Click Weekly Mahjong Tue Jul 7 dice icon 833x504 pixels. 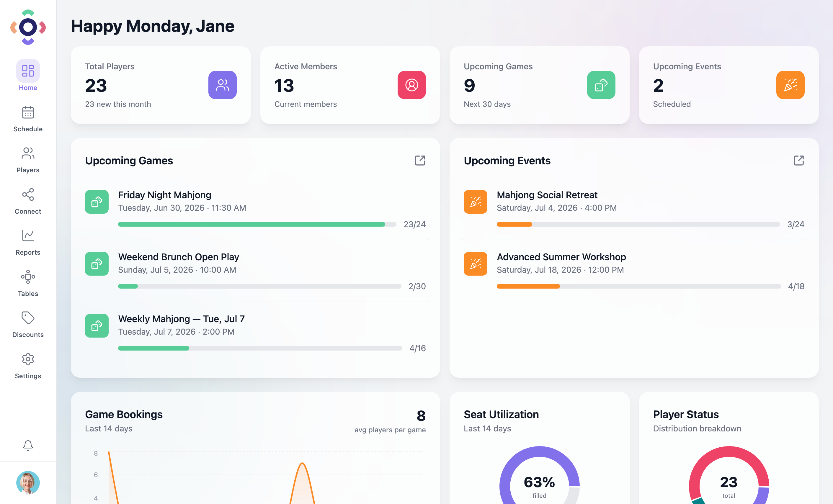click(x=97, y=326)
